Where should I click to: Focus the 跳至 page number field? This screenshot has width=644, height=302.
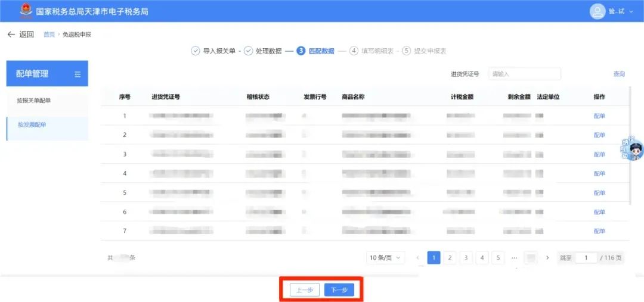586,258
